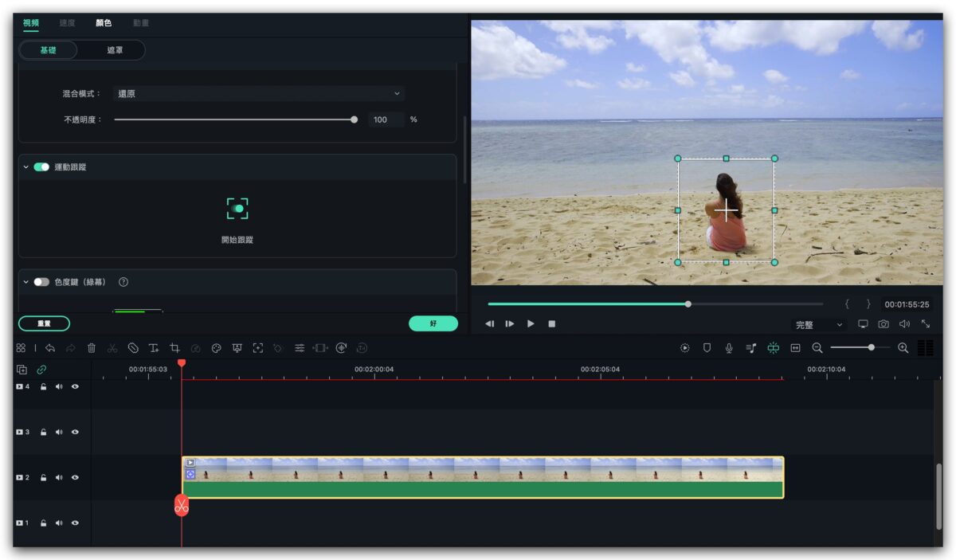Click the microphone voiceover icon

point(729,348)
